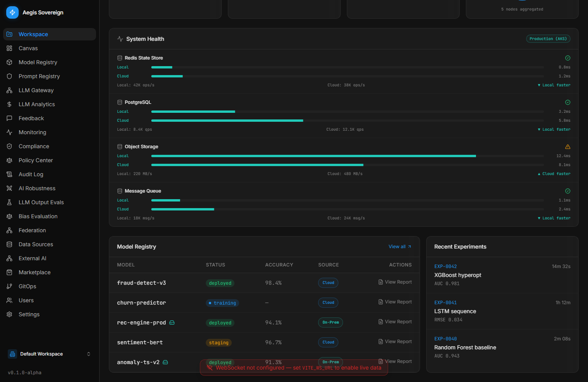Click the PostgreSQL healthy check icon
Viewport: 588px width, 382px height.
pyautogui.click(x=568, y=102)
